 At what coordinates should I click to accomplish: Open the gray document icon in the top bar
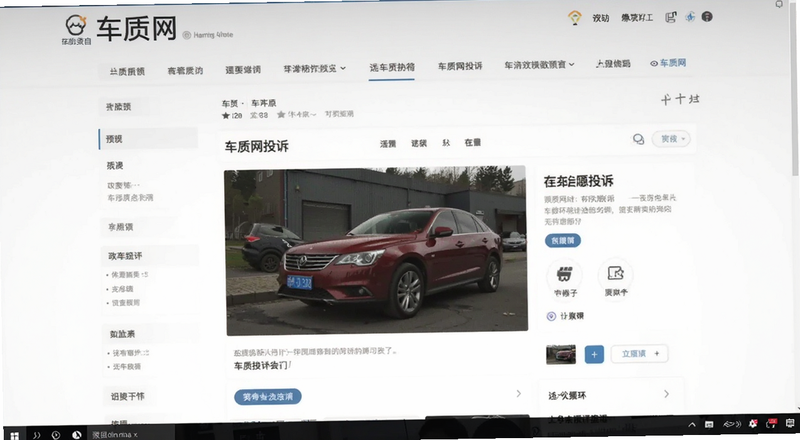coord(670,17)
